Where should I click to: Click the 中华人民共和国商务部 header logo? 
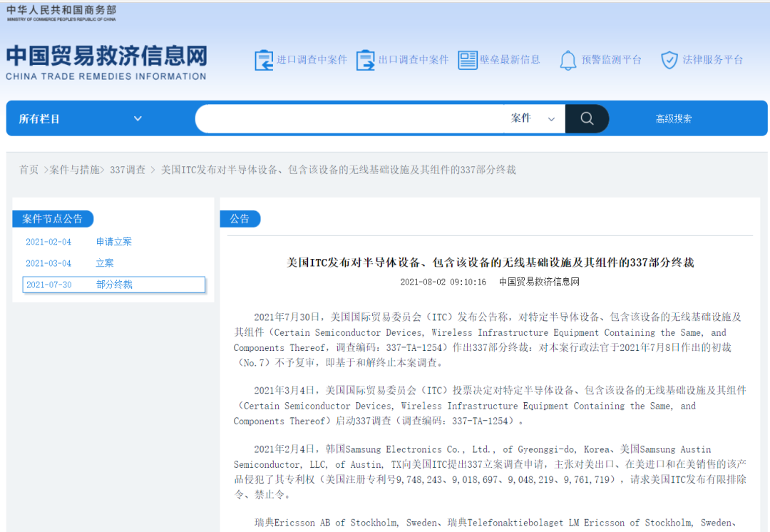(61, 14)
